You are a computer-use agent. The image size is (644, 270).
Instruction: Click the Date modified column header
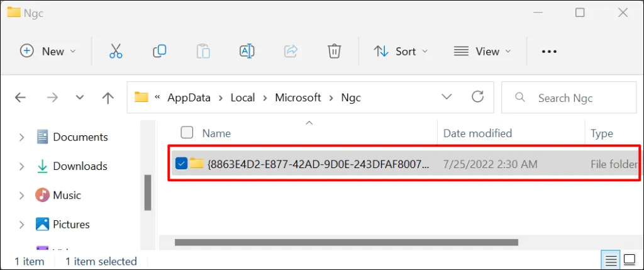click(477, 133)
